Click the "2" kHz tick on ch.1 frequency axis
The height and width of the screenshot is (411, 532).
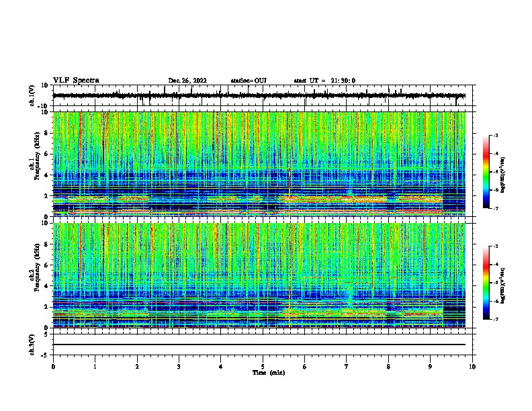point(47,195)
